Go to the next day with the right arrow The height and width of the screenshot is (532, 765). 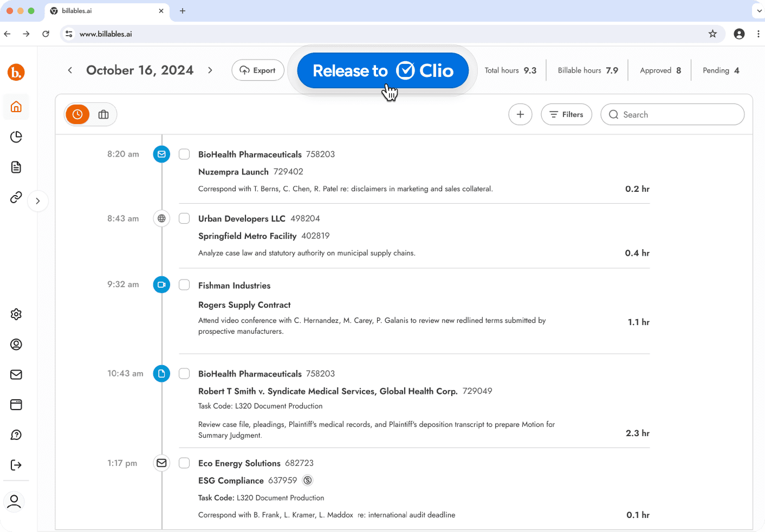210,70
